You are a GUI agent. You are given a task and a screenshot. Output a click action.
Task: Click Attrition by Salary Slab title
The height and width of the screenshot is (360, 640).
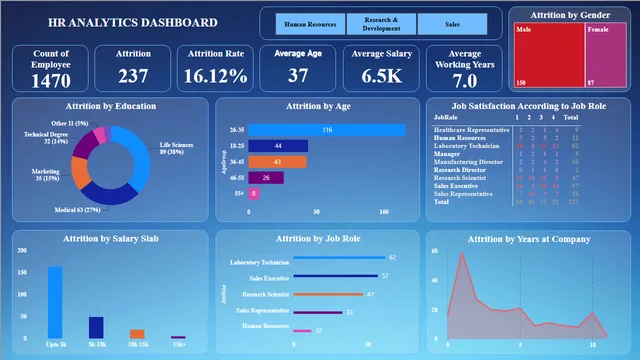coord(111,239)
